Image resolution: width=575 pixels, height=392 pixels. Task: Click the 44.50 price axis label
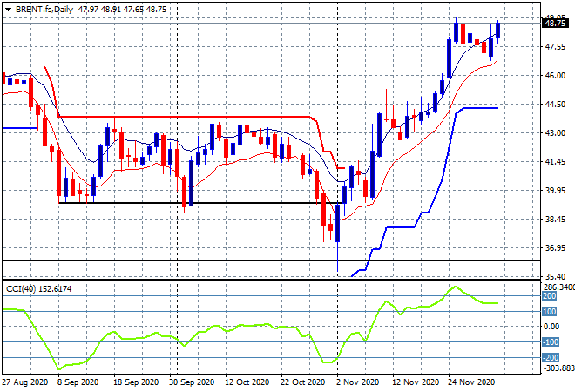tap(555, 105)
